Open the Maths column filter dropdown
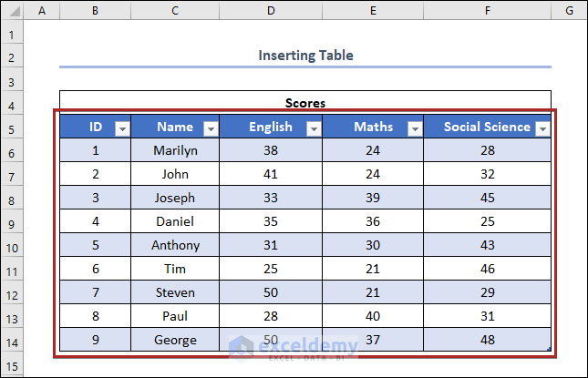588x378 pixels. pos(414,128)
